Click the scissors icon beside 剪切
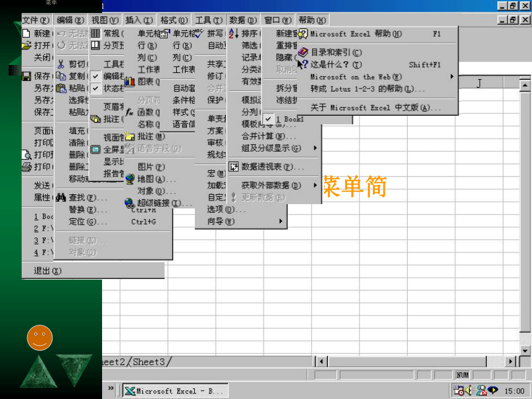This screenshot has height=399, width=532. pyautogui.click(x=61, y=64)
